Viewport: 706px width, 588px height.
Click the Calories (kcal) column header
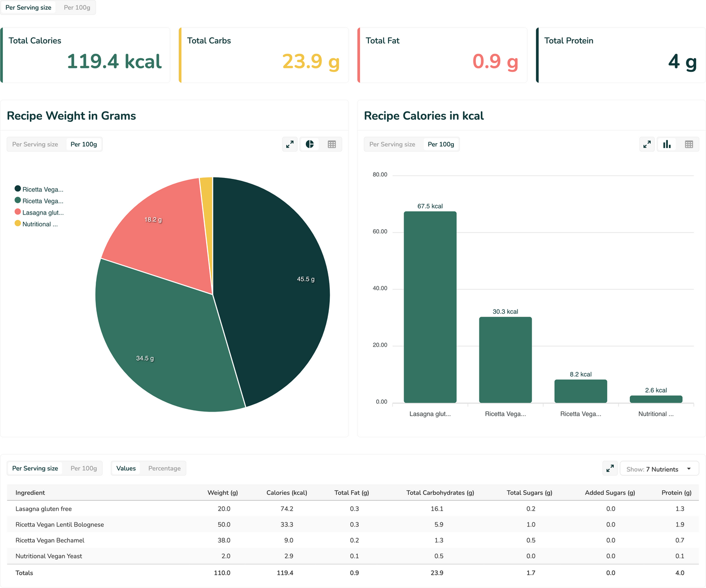click(287, 493)
